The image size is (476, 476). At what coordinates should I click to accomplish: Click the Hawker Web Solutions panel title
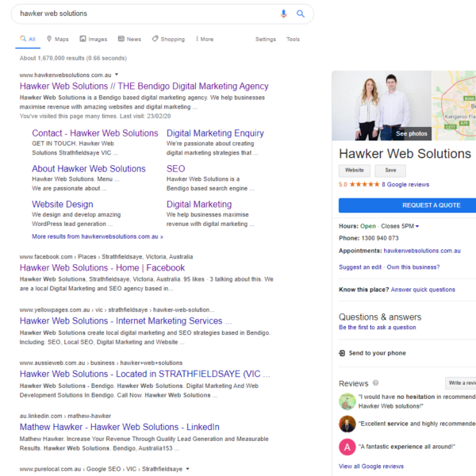click(x=405, y=154)
